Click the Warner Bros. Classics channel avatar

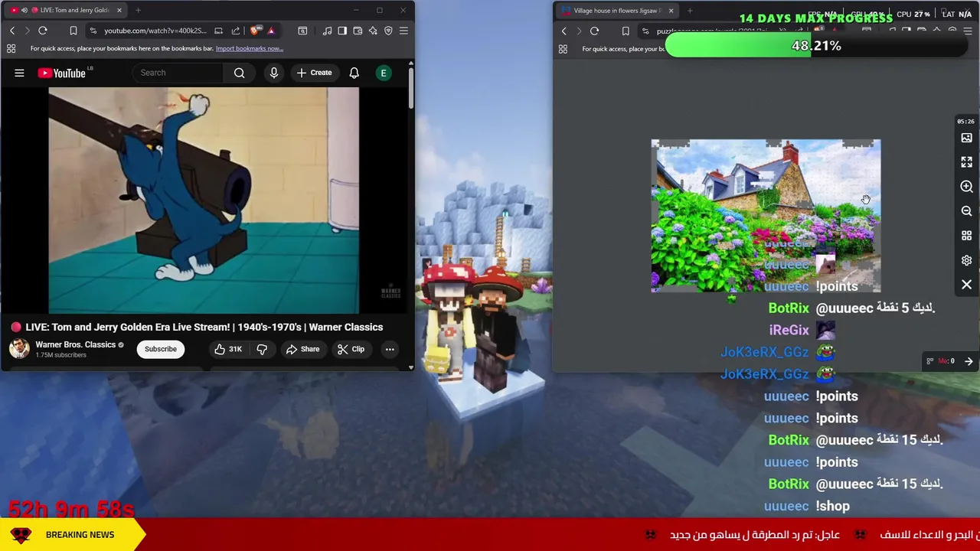(x=19, y=349)
